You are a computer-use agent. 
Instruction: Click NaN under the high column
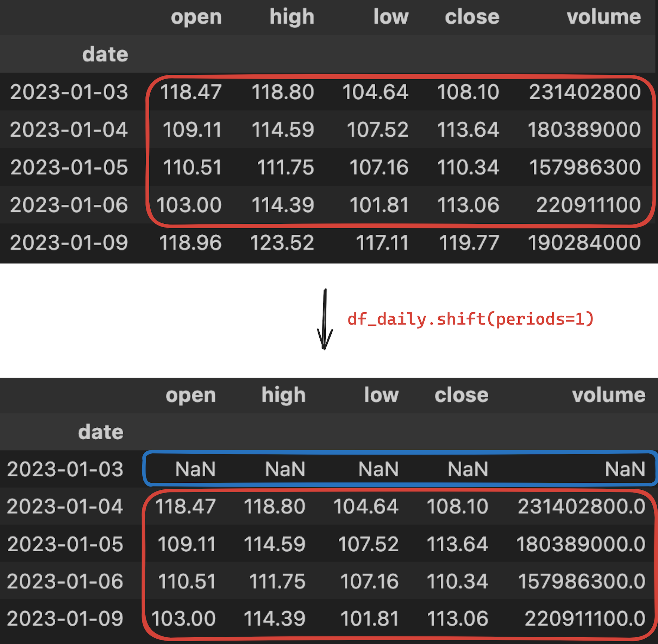[285, 469]
